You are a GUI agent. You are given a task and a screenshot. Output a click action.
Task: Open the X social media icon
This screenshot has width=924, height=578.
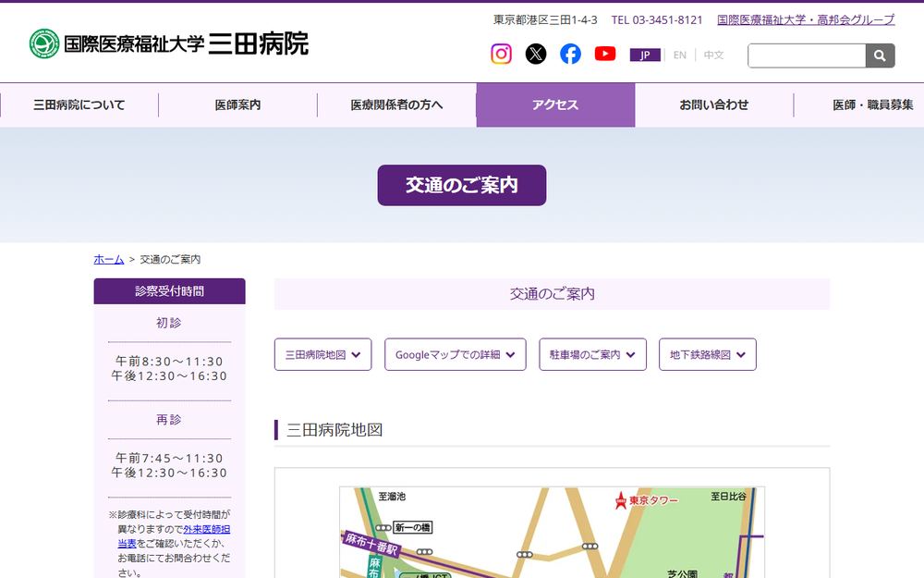536,54
